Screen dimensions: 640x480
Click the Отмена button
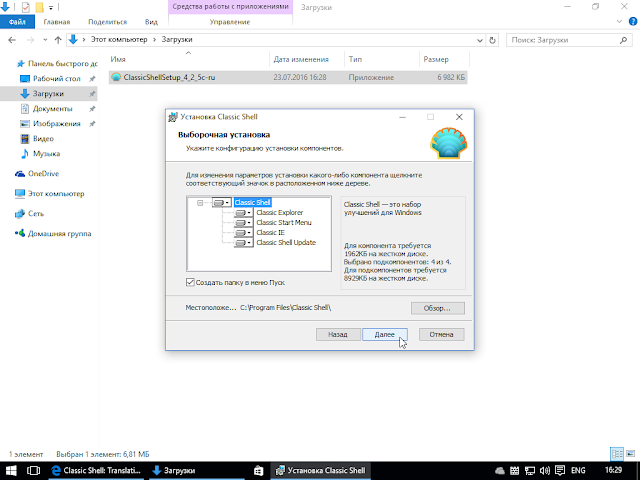441,334
